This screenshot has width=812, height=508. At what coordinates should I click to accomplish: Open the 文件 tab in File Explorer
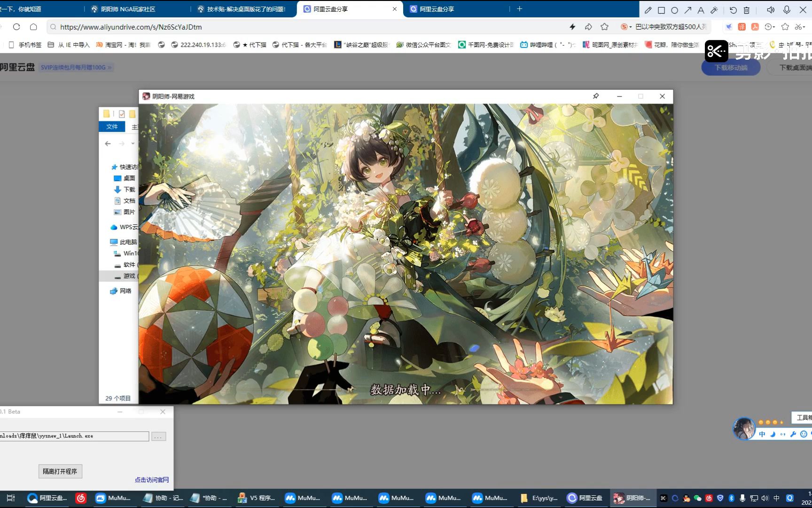[112, 127]
